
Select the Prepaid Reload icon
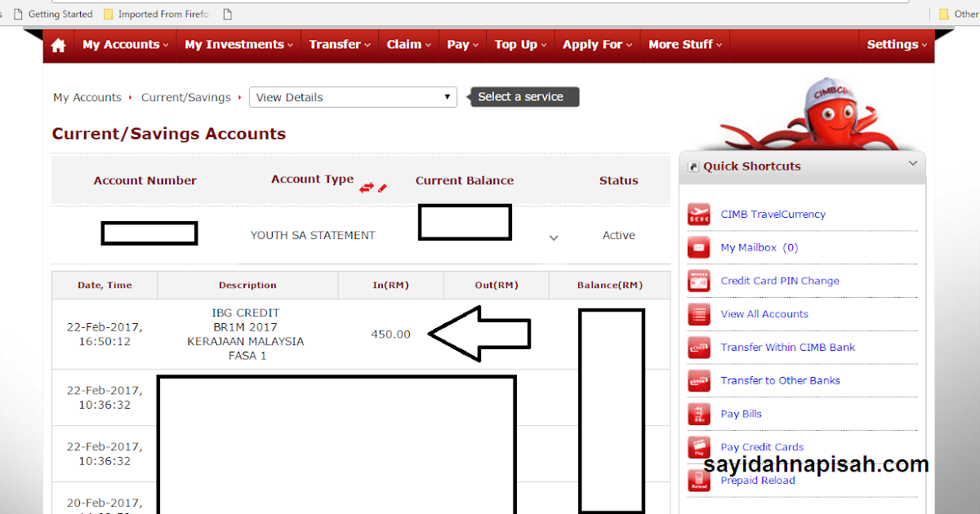tap(699, 481)
